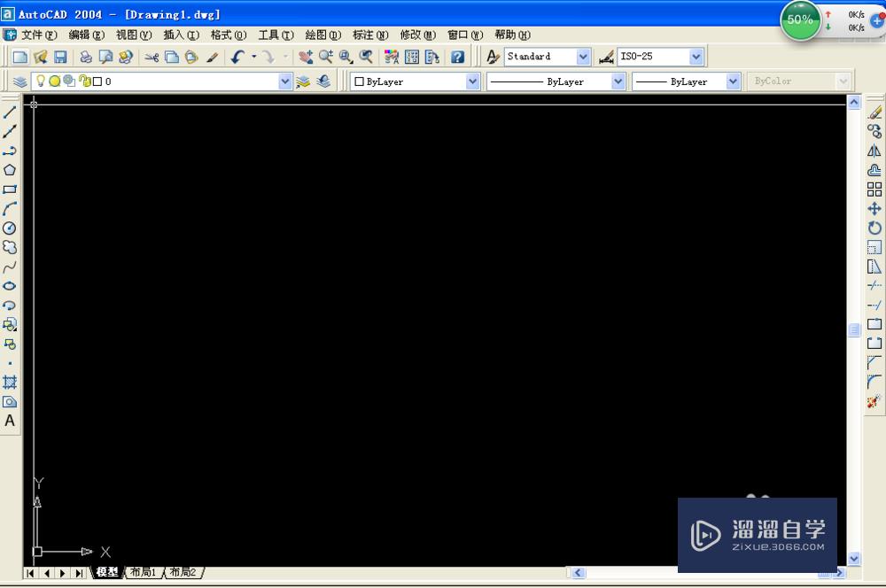Open the ISO-25 dimension style dropdown
The width and height of the screenshot is (886, 588).
point(697,56)
